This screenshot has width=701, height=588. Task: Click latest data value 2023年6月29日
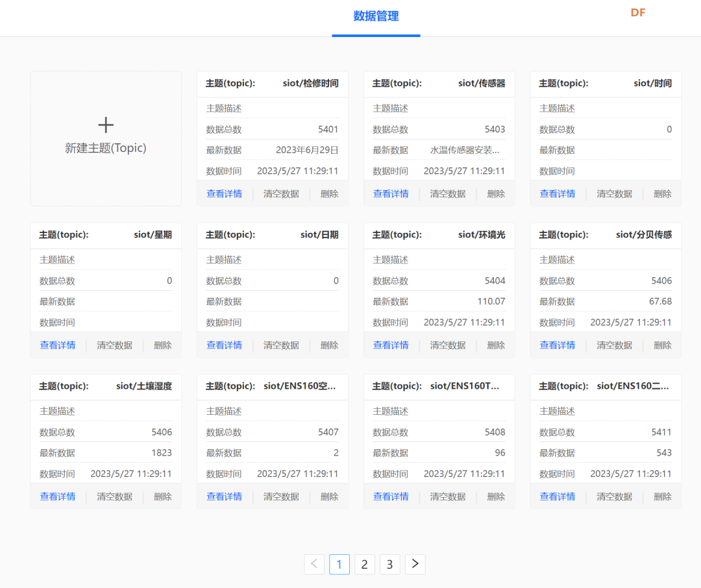[307, 150]
